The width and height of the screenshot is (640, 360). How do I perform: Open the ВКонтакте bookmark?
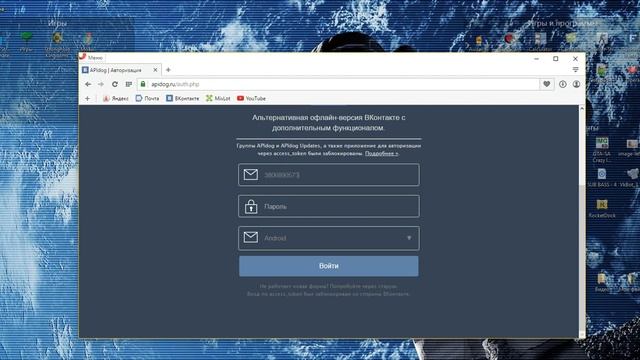182,98
